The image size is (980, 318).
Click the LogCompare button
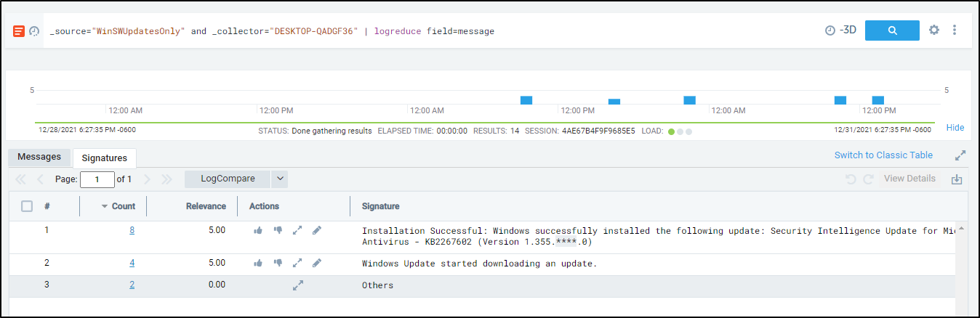click(x=228, y=179)
